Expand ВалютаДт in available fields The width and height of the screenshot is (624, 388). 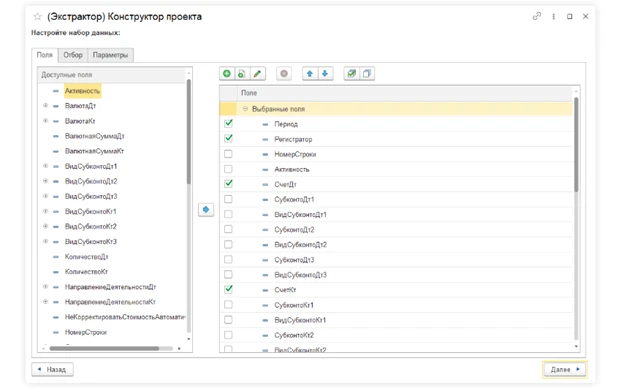coord(45,105)
